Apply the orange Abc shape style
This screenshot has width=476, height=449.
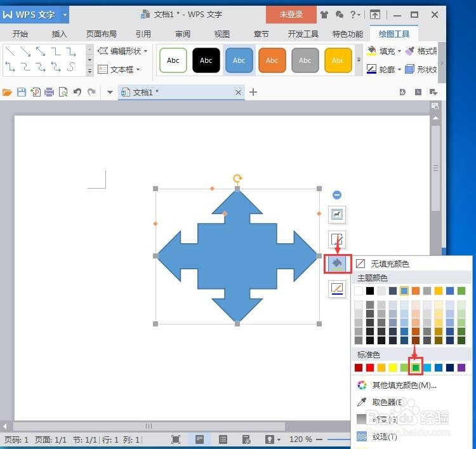point(272,60)
